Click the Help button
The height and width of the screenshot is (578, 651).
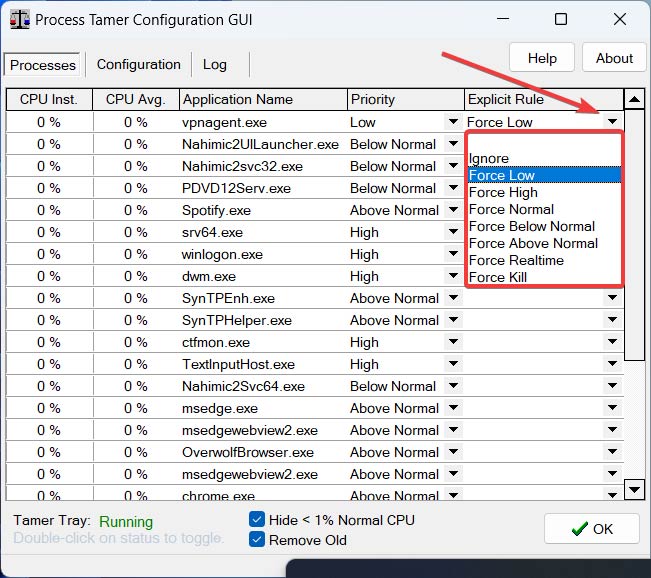coord(542,58)
